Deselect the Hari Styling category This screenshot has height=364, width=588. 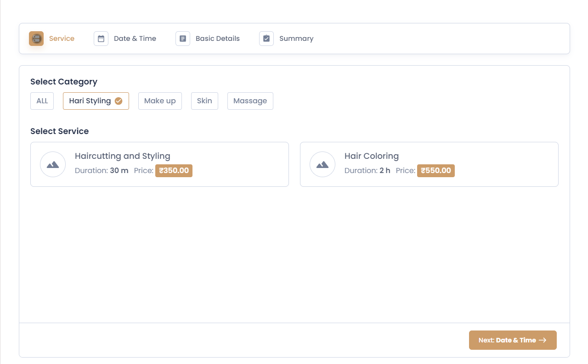(90, 101)
